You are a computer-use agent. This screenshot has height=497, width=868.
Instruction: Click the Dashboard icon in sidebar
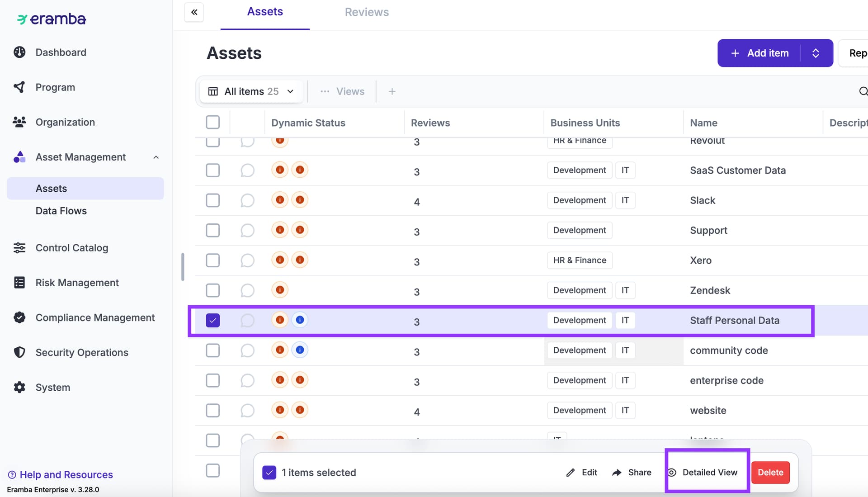pyautogui.click(x=19, y=52)
